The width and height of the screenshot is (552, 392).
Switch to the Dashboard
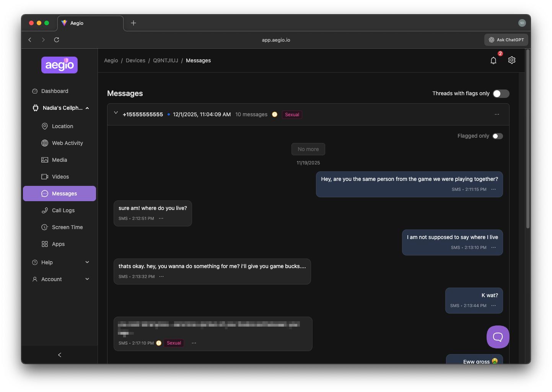click(x=55, y=91)
